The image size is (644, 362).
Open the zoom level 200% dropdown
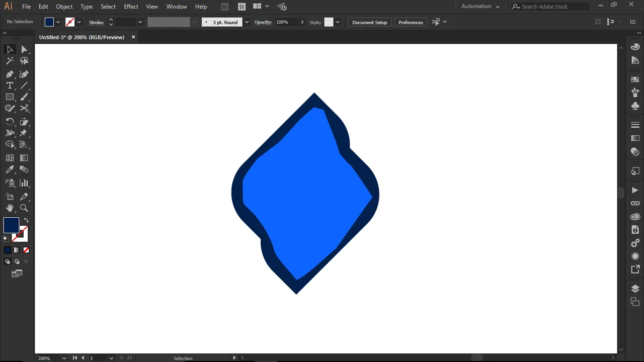(x=64, y=358)
